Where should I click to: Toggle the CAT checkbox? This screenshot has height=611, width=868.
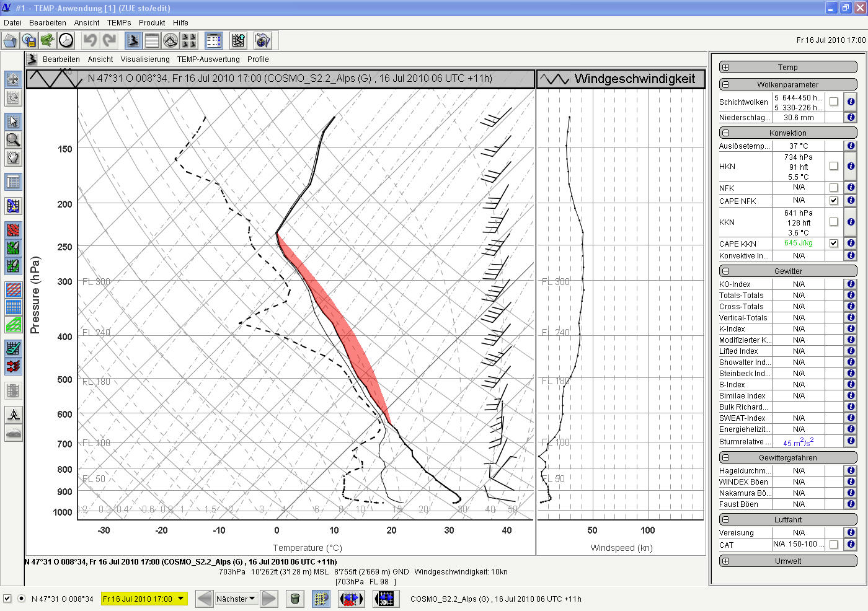click(834, 545)
